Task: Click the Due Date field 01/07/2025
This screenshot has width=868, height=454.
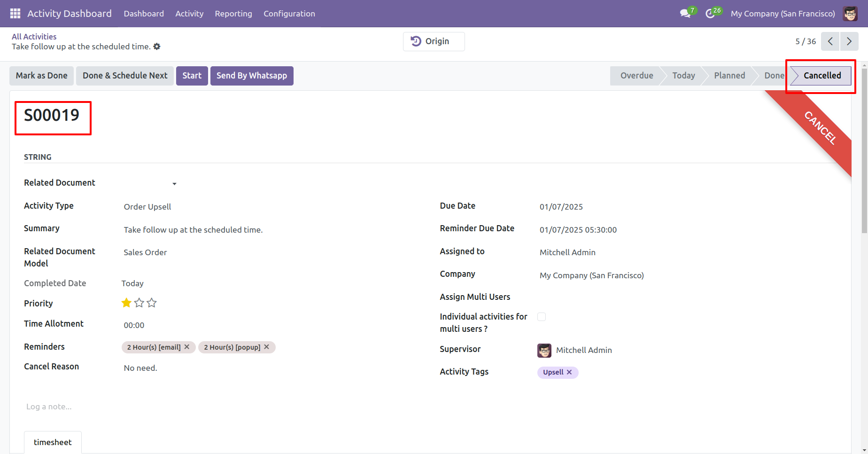Action: [561, 207]
